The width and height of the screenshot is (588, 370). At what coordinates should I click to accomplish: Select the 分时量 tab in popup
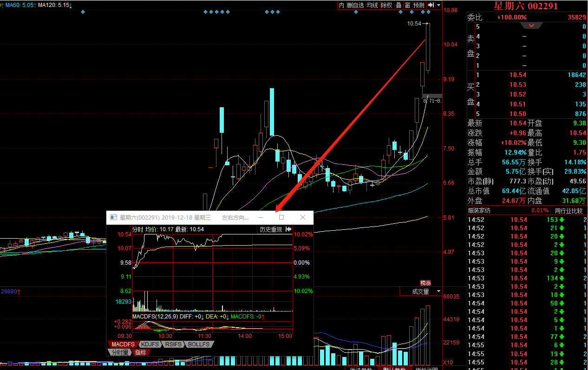[x=120, y=352]
